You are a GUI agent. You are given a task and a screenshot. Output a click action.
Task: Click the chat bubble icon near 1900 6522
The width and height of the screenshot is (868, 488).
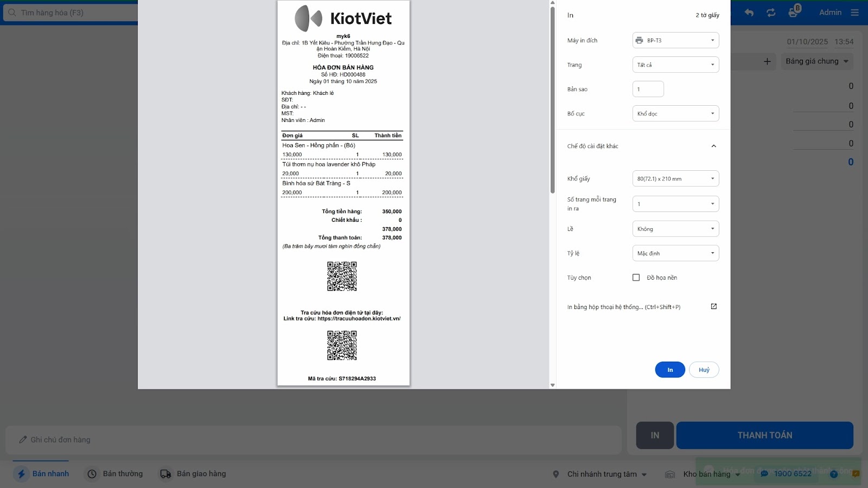click(764, 474)
